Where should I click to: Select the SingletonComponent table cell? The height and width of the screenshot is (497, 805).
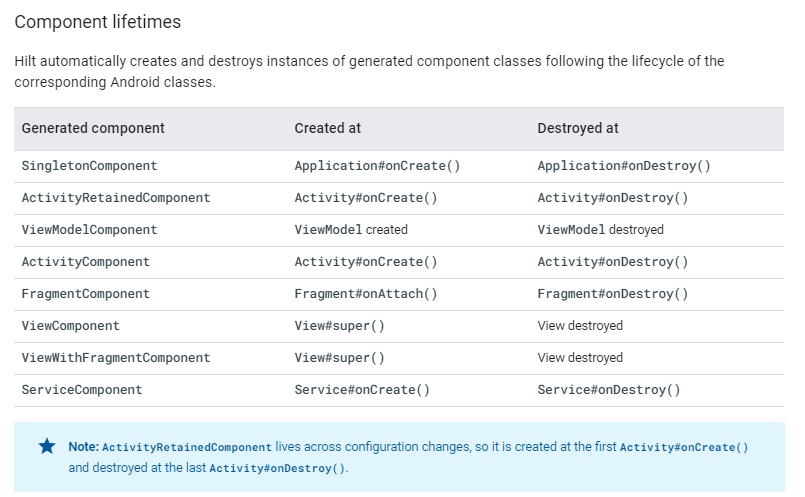89,166
